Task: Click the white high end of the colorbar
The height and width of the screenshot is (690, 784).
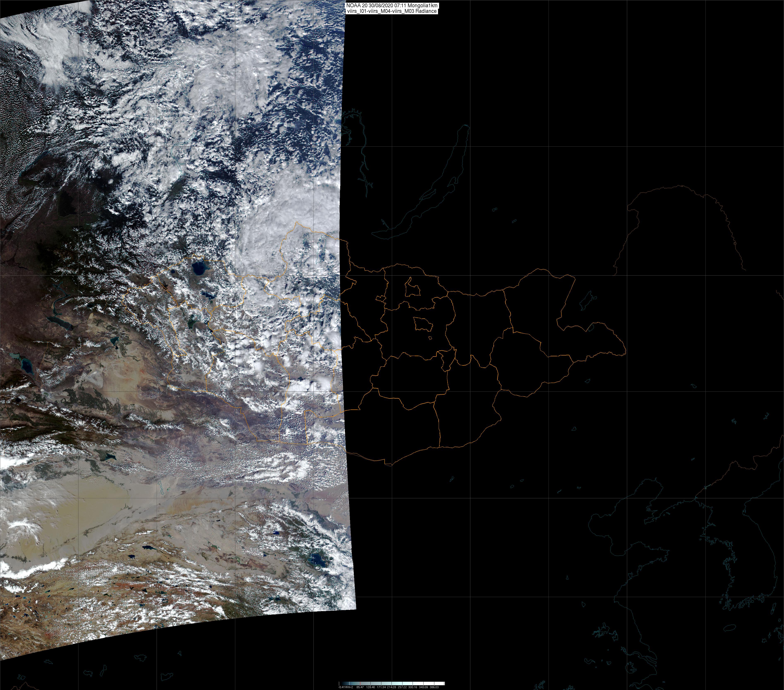Action: pos(441,683)
